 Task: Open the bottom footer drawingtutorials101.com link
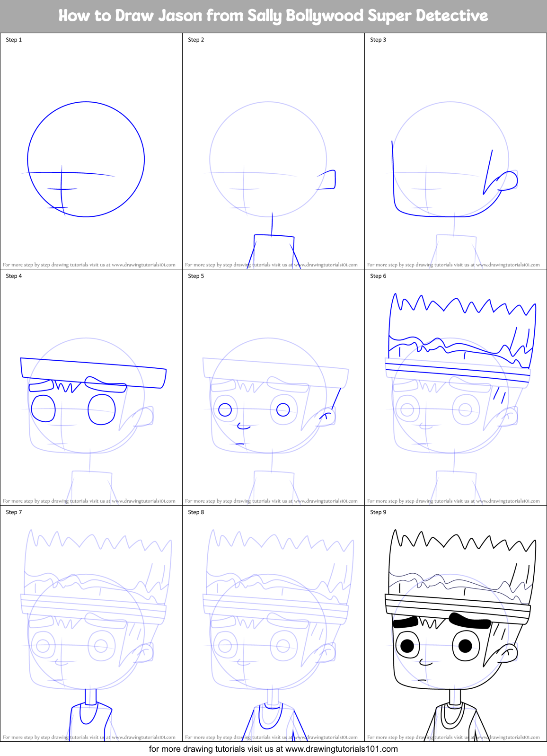pyautogui.click(x=273, y=749)
